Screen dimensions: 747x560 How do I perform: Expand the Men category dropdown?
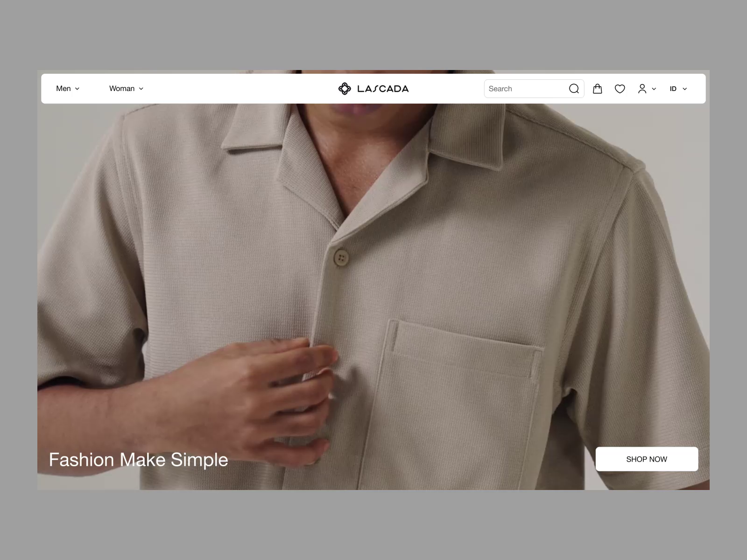(x=78, y=89)
